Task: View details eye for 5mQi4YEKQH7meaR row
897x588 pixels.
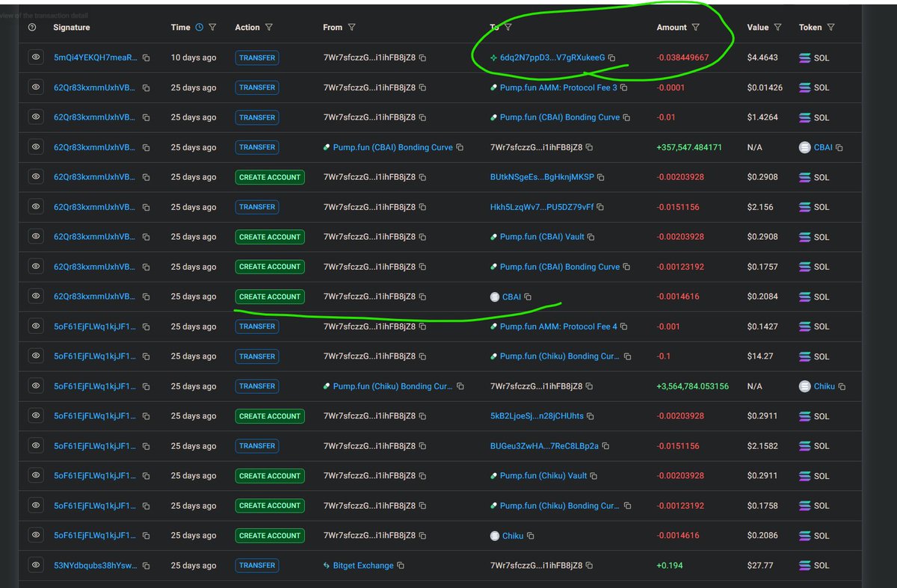Action: tap(35, 58)
